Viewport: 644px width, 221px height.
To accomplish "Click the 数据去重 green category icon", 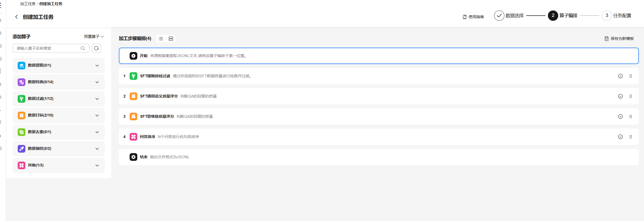I will tap(22, 132).
